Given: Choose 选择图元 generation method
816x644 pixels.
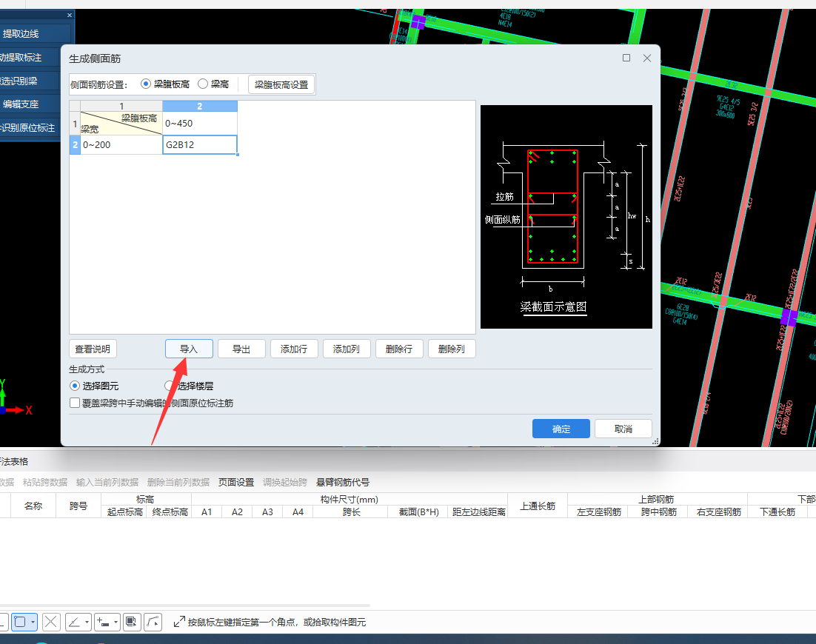Looking at the screenshot, I should (x=94, y=386).
